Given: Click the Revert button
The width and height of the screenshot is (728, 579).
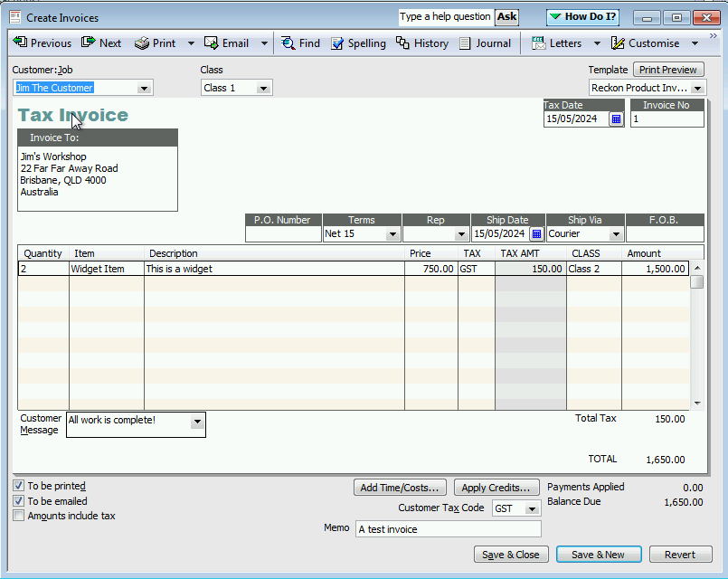Looking at the screenshot, I should [x=680, y=555].
